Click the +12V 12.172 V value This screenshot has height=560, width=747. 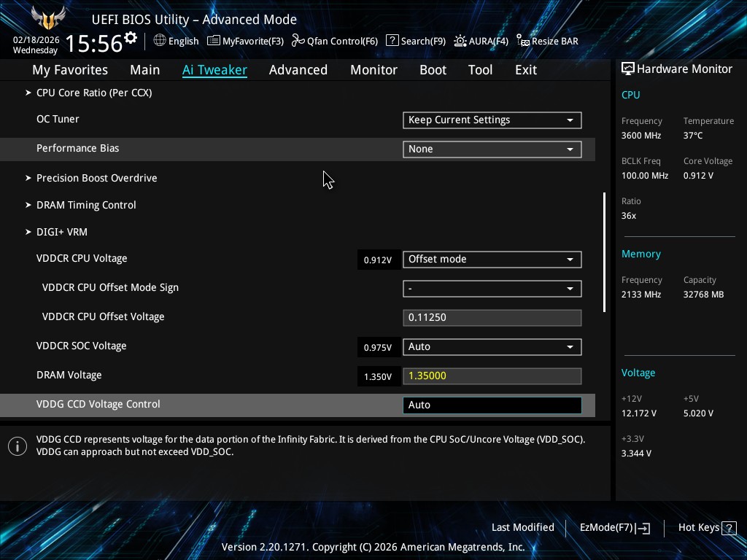click(x=638, y=413)
